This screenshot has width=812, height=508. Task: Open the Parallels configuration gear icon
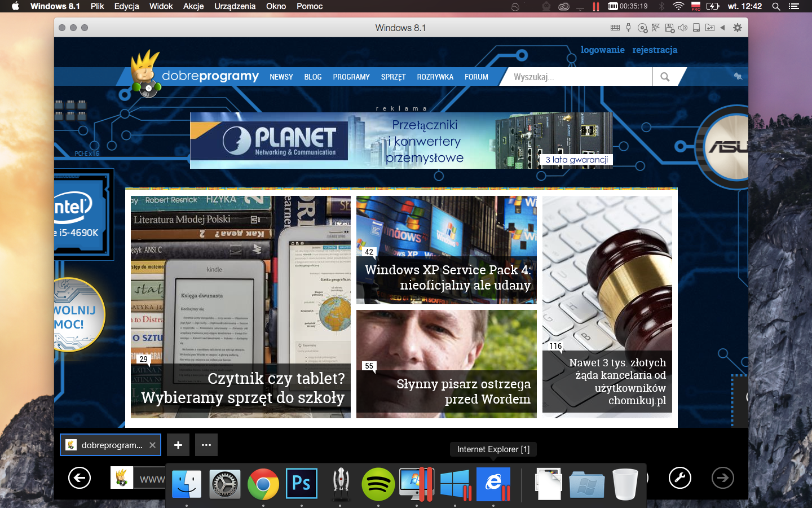pyautogui.click(x=738, y=28)
